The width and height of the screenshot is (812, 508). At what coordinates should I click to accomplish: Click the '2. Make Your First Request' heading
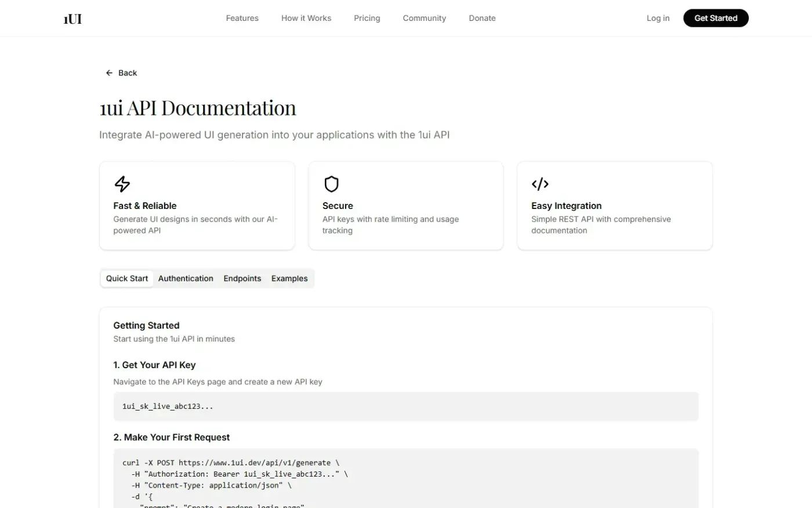[x=171, y=438]
